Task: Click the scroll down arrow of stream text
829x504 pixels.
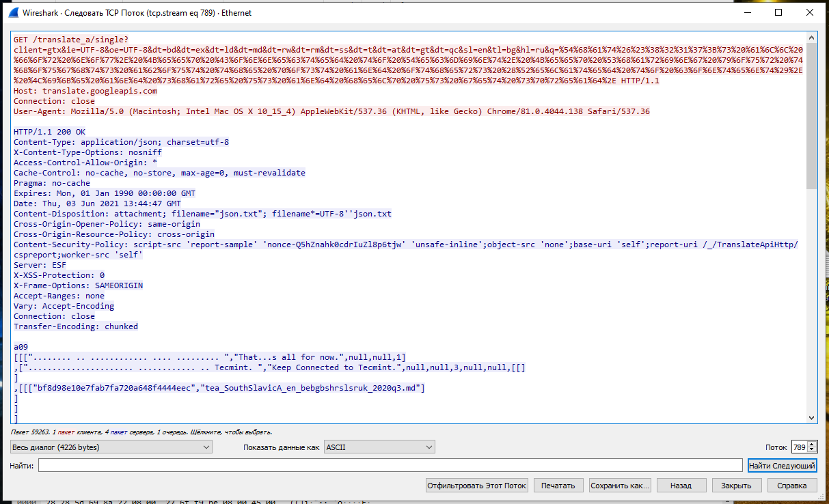Action: (812, 417)
